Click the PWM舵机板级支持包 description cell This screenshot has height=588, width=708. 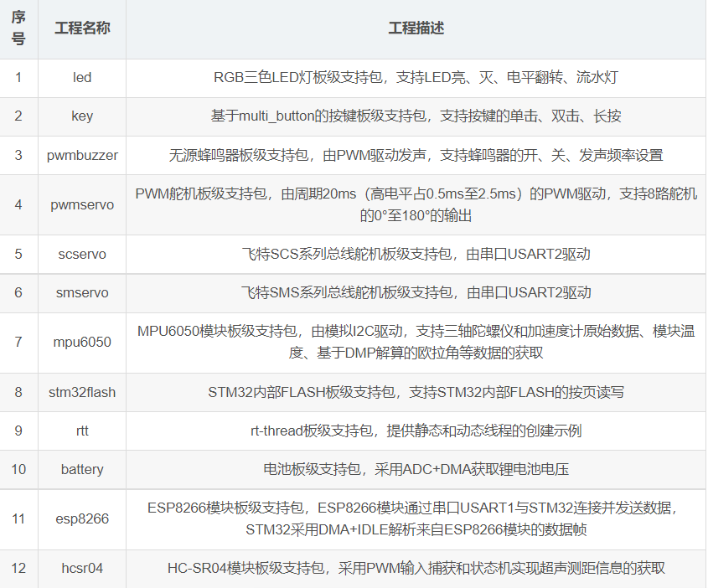coord(416,205)
